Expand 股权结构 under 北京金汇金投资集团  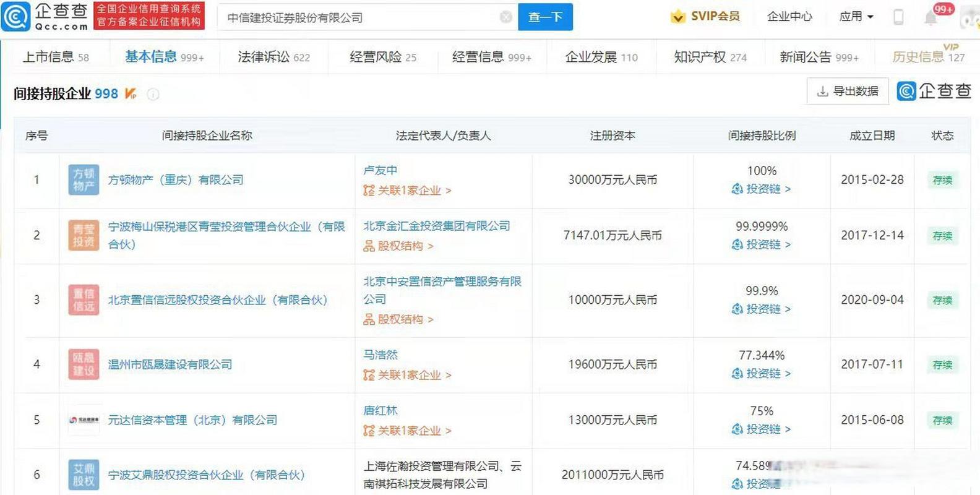tap(399, 246)
